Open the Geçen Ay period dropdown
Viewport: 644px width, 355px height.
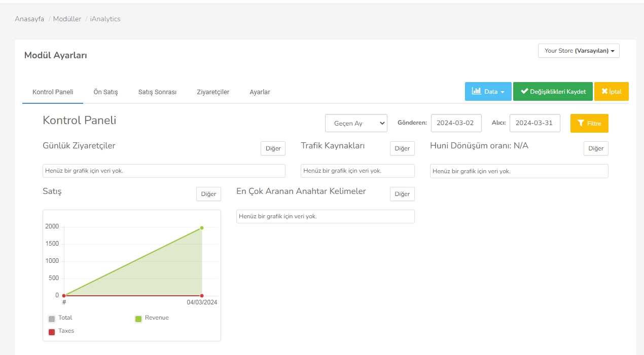click(x=355, y=124)
